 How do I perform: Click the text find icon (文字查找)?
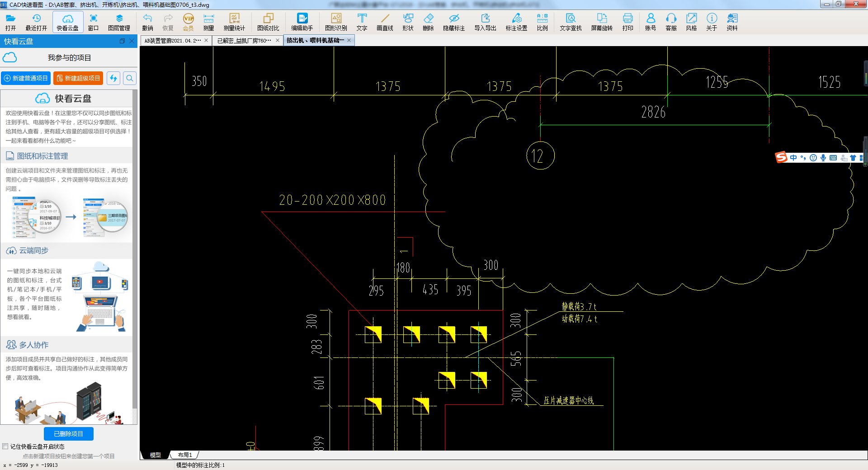point(571,22)
